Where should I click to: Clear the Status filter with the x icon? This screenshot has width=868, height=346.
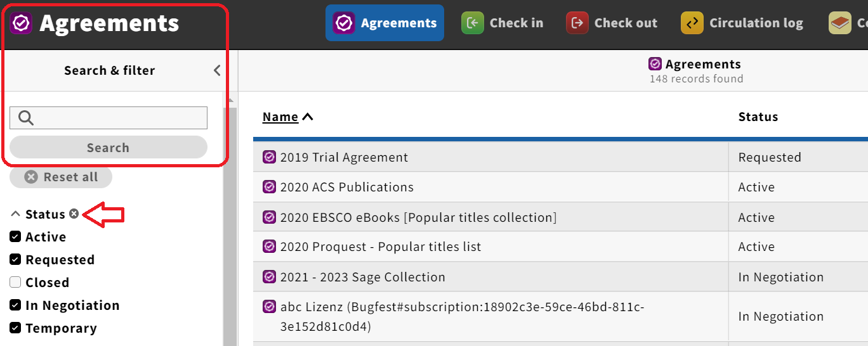pyautogui.click(x=74, y=214)
